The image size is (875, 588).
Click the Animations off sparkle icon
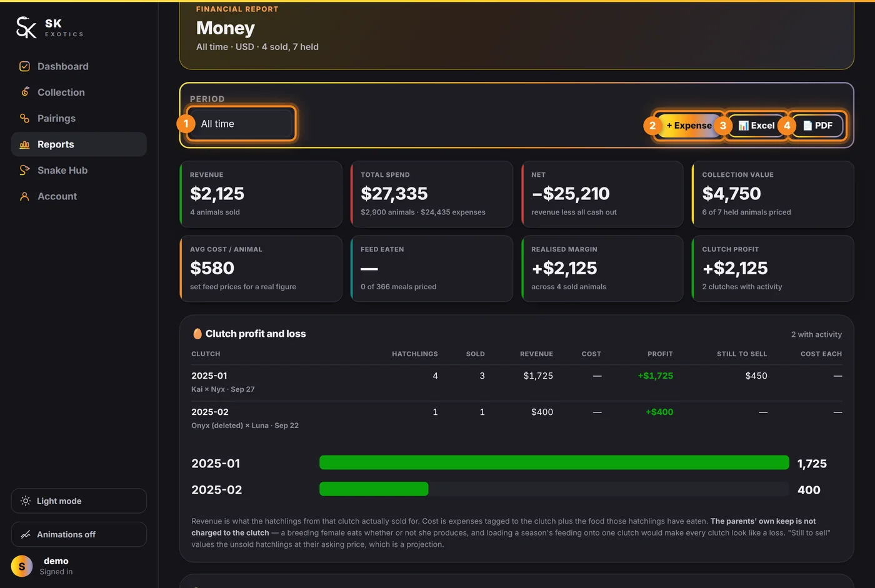click(26, 534)
